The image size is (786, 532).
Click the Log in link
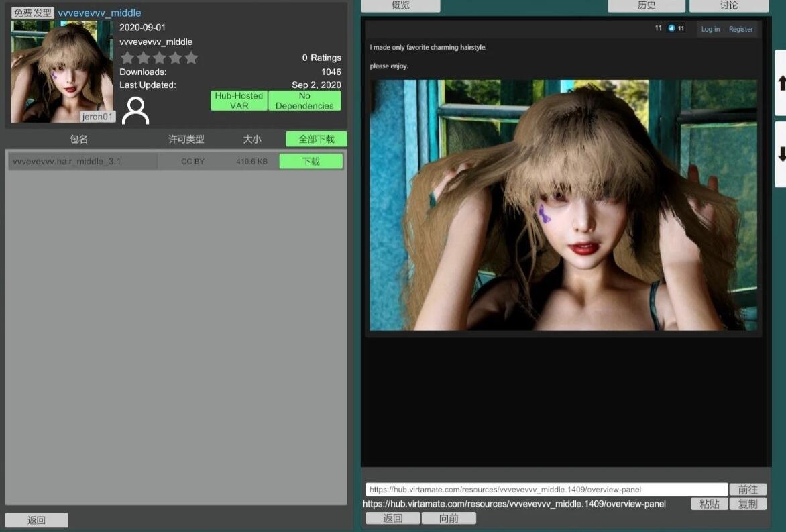(710, 29)
